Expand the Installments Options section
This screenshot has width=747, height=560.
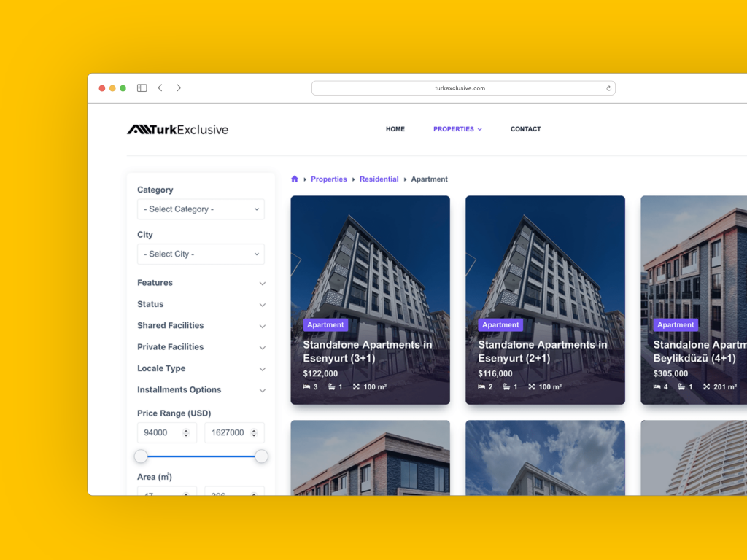click(x=201, y=390)
